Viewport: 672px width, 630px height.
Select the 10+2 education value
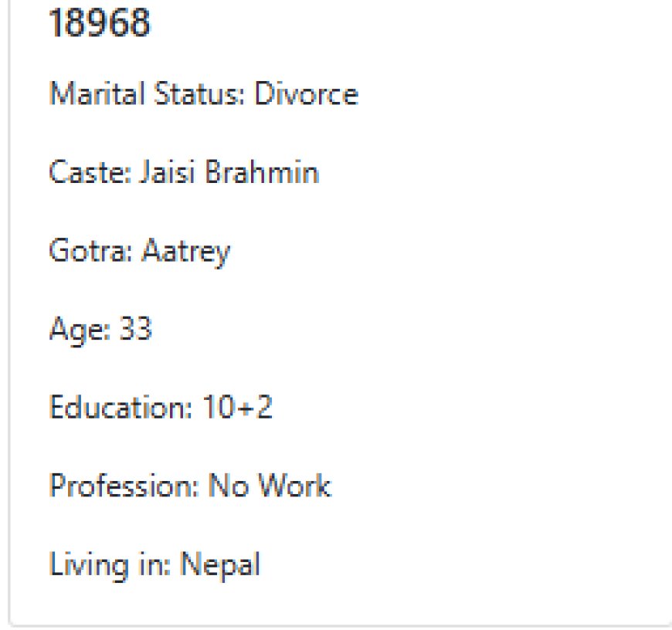[237, 407]
